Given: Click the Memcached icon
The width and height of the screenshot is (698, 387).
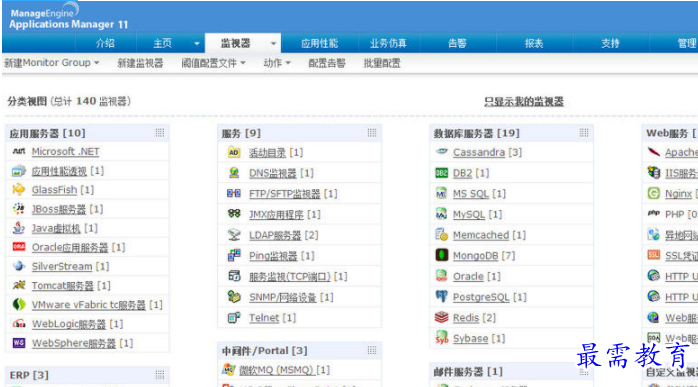Looking at the screenshot, I should tap(441, 234).
